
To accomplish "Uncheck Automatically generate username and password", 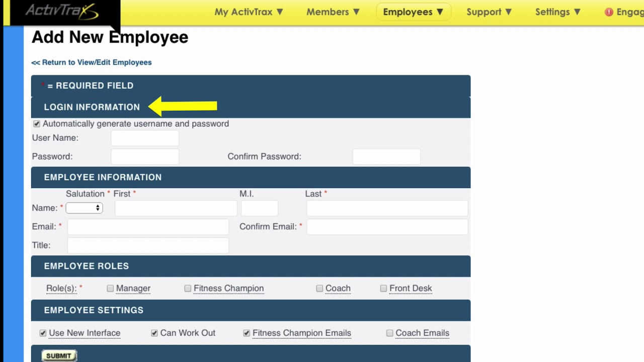I will coord(37,124).
